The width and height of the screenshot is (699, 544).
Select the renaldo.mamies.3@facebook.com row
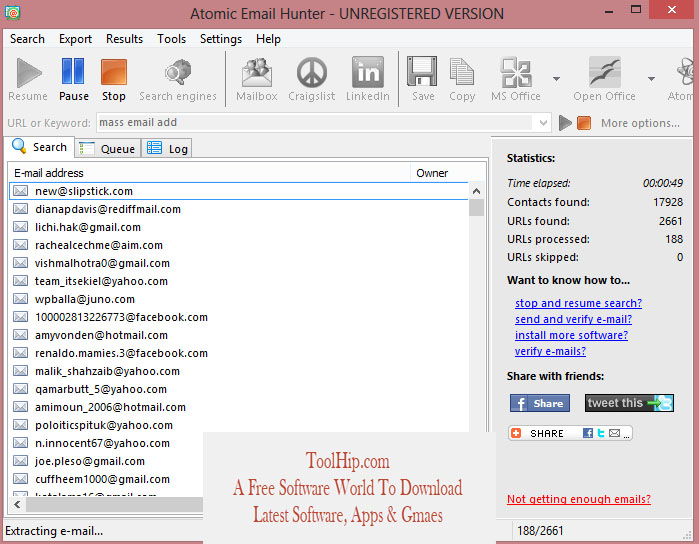[238, 353]
